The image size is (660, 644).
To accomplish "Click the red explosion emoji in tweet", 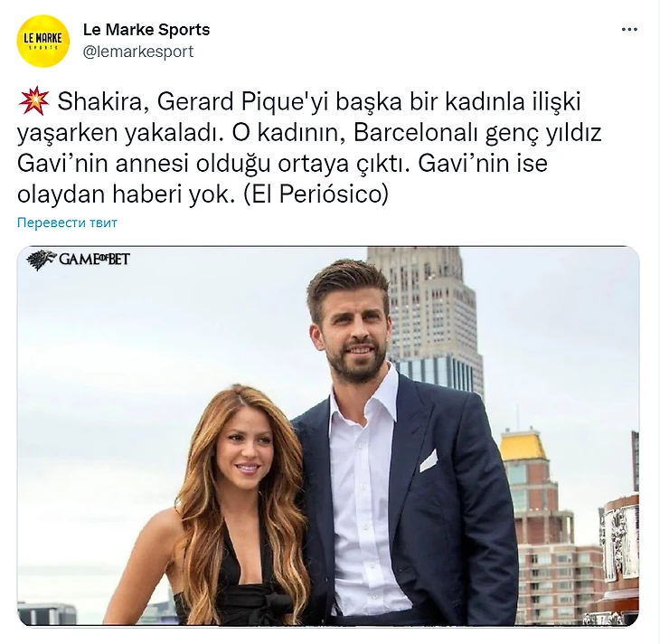I will [x=33, y=100].
